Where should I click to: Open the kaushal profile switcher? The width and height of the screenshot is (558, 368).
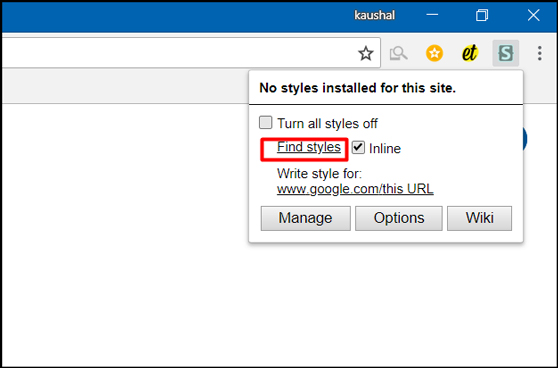[374, 15]
